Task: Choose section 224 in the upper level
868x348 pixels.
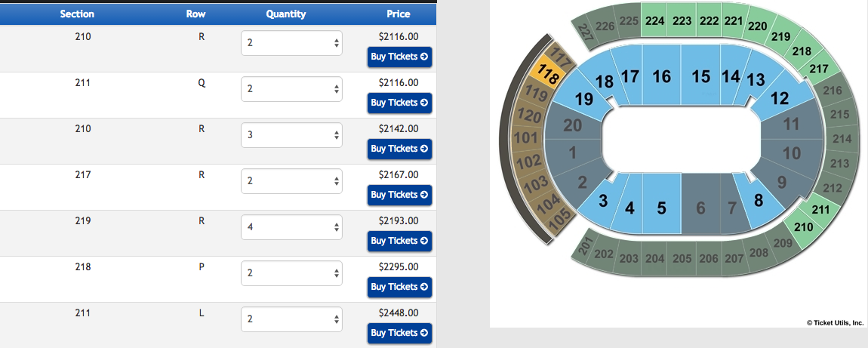Action: pyautogui.click(x=655, y=21)
